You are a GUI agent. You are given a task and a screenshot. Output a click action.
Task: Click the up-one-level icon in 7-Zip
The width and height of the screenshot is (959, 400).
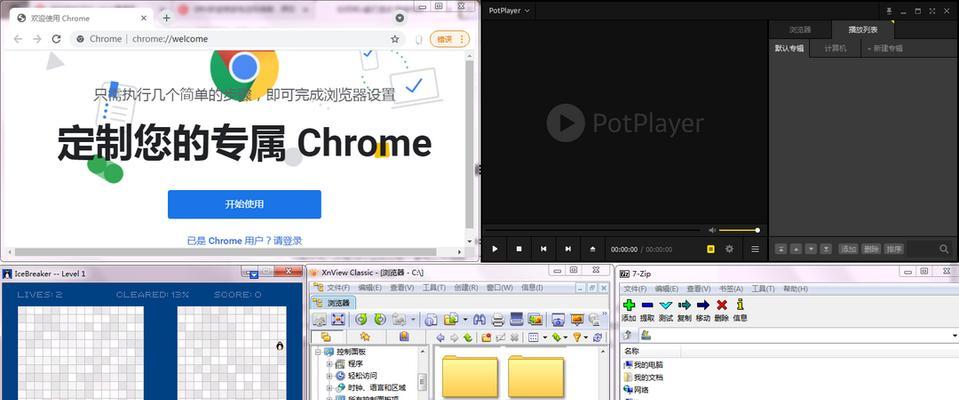pyautogui.click(x=628, y=335)
